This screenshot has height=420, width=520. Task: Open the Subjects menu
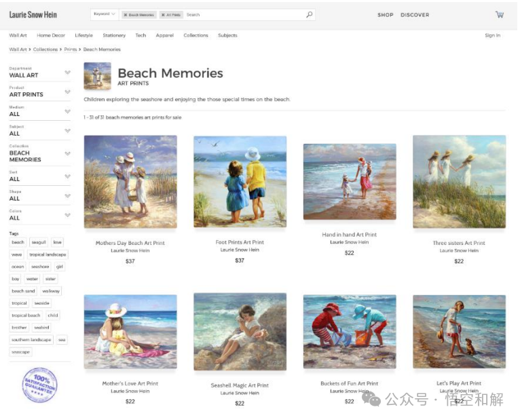[x=227, y=35]
